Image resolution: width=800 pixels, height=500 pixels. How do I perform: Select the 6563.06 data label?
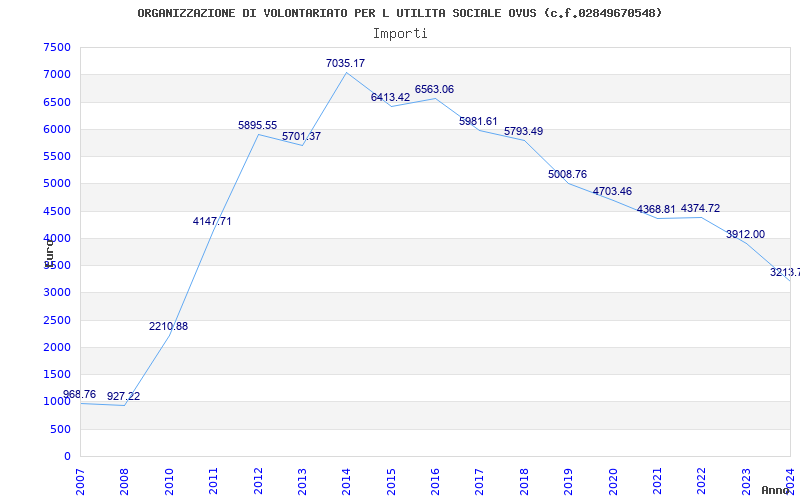coord(434,90)
